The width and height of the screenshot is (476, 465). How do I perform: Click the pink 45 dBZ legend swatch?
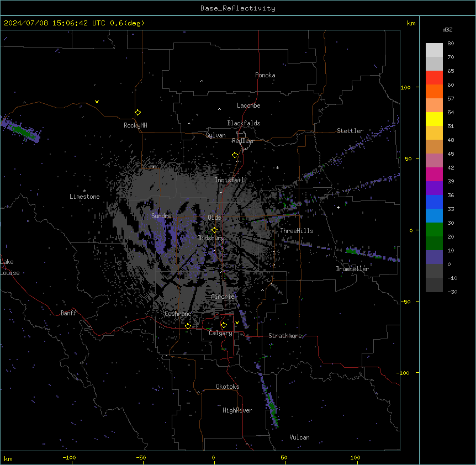click(434, 161)
